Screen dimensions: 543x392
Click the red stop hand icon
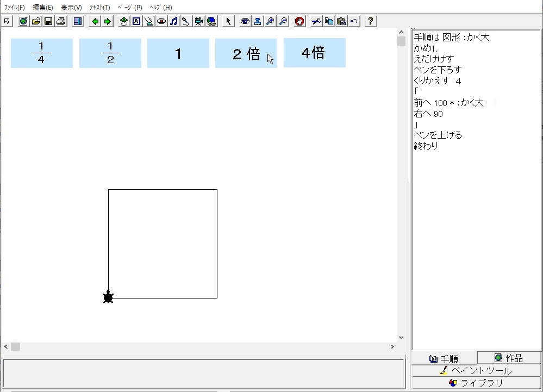tap(299, 21)
